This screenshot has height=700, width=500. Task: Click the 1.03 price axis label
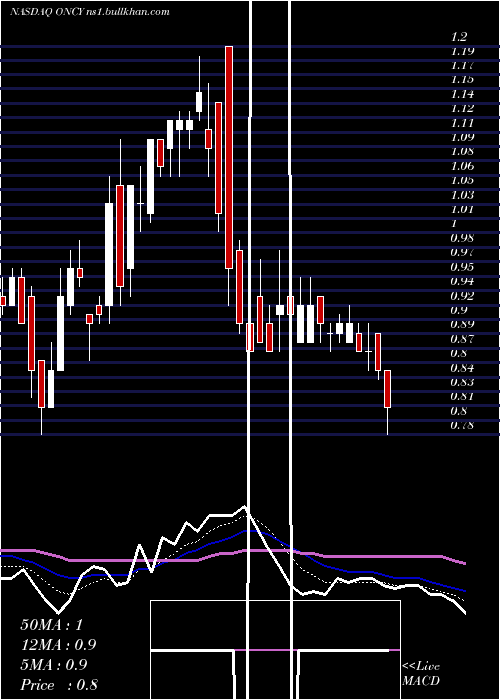[x=462, y=195]
